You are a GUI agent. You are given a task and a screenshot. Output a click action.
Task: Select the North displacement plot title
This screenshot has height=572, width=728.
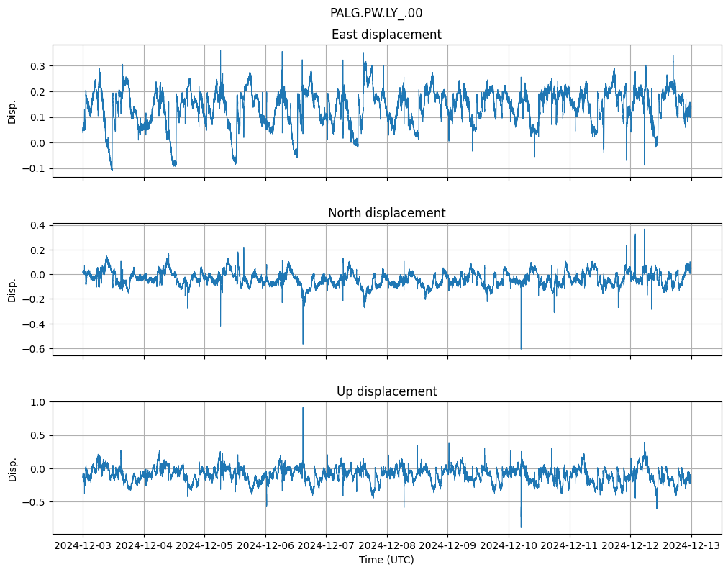point(386,213)
